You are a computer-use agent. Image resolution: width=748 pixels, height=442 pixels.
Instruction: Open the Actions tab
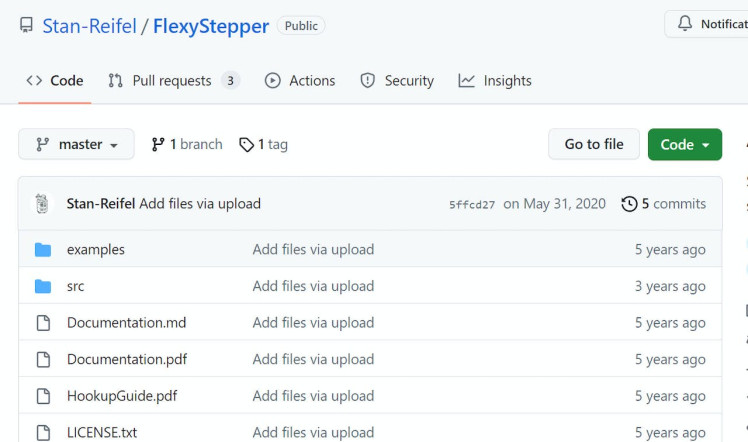(x=300, y=81)
